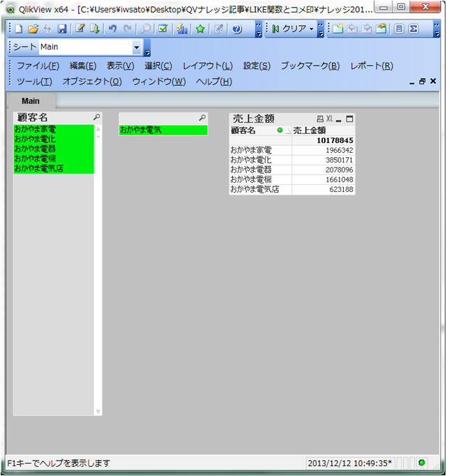Click the status bar timestamp 2013/12/12
449x476 pixels.
[x=350, y=463]
